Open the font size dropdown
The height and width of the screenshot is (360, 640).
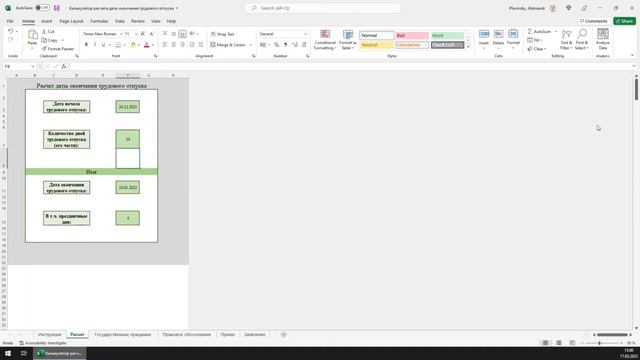coord(136,34)
